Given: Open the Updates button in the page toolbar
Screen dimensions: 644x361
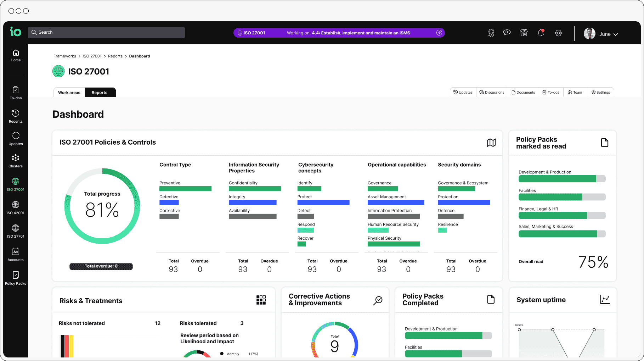Looking at the screenshot, I should pos(463,92).
